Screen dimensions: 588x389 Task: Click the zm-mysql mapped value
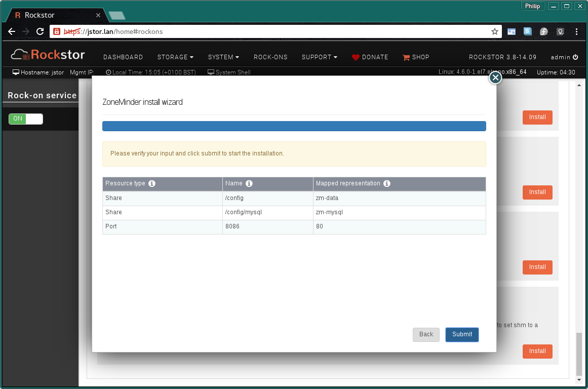tap(329, 212)
